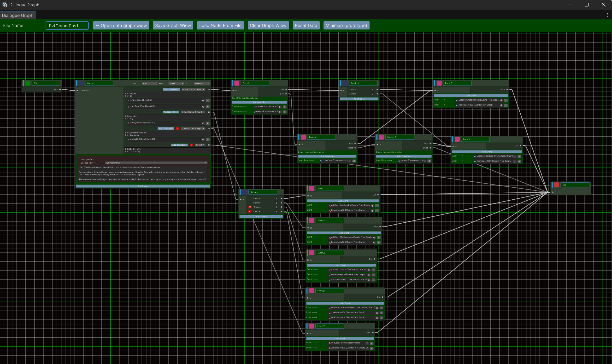Click the red X beside the D_Fin_9 choice
Image resolution: width=612 pixels, height=364 pixels.
(191, 145)
